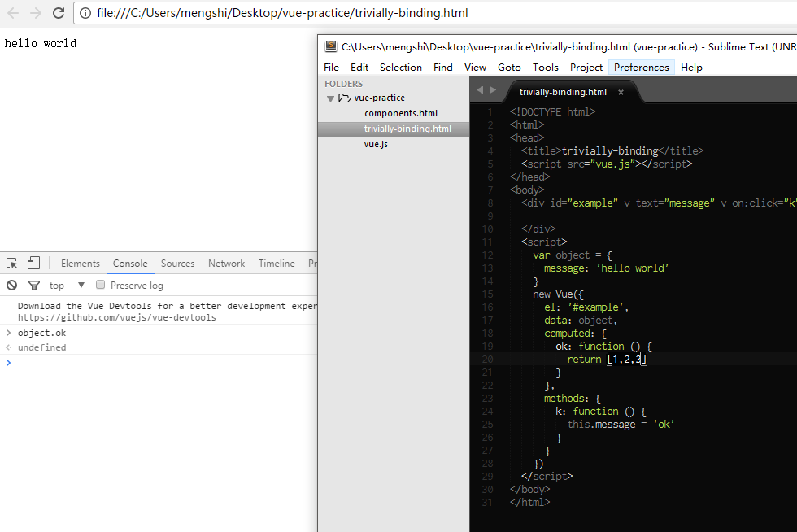Switch to the Timeline tab in DevTools
The image size is (797, 532).
(x=277, y=264)
